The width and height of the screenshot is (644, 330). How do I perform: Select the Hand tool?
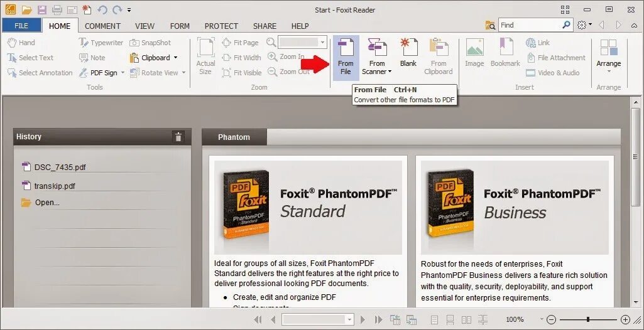pos(21,43)
